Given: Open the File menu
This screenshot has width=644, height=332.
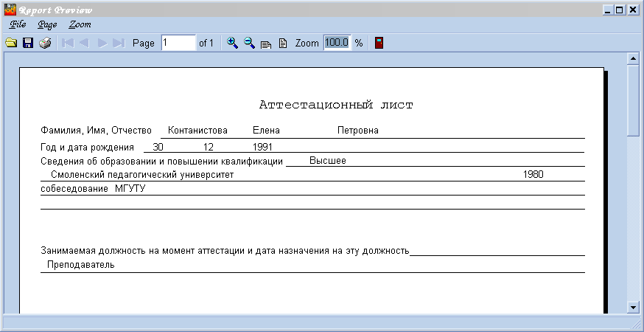Looking at the screenshot, I should pos(18,24).
